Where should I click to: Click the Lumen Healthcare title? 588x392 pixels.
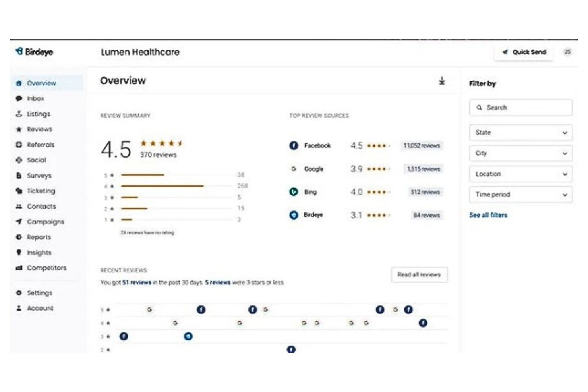pos(140,52)
